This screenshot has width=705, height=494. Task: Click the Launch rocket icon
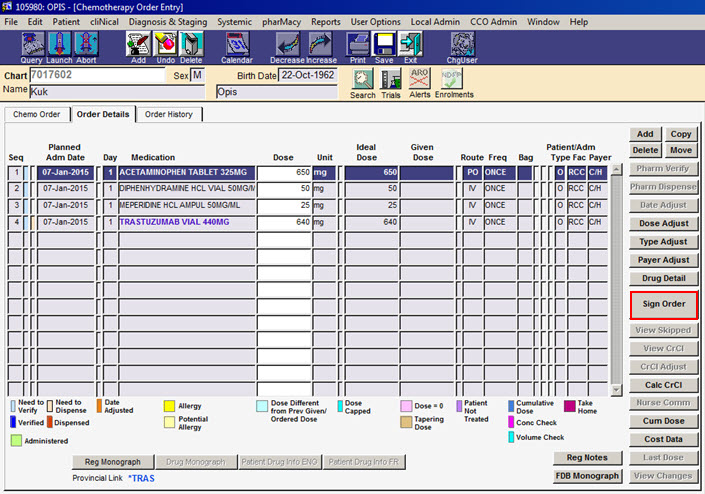tap(59, 44)
